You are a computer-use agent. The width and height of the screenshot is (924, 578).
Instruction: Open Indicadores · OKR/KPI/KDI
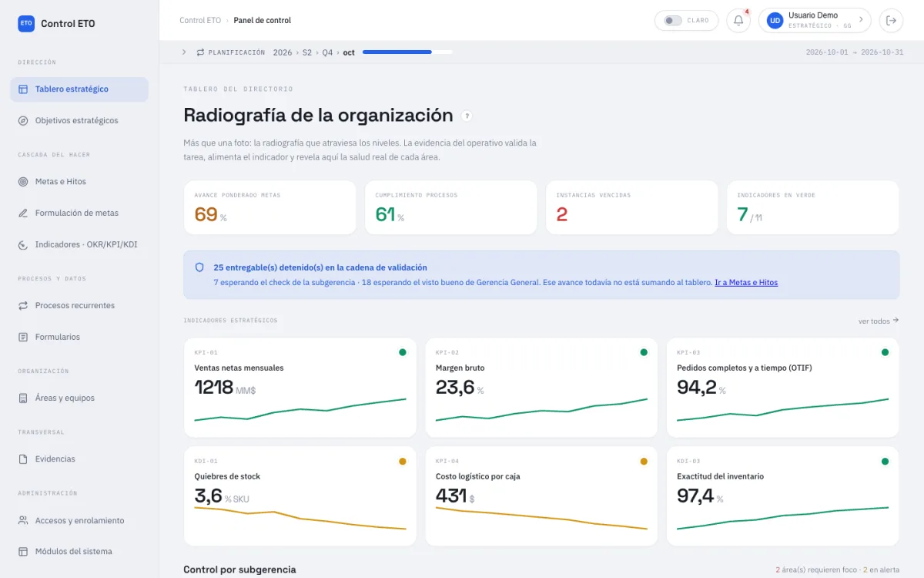click(79, 245)
